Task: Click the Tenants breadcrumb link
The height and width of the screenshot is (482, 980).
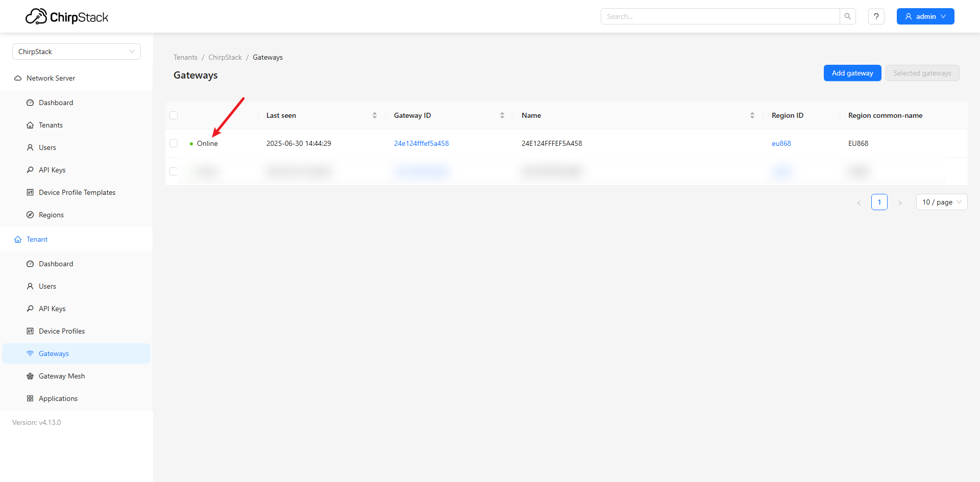Action: [x=185, y=57]
